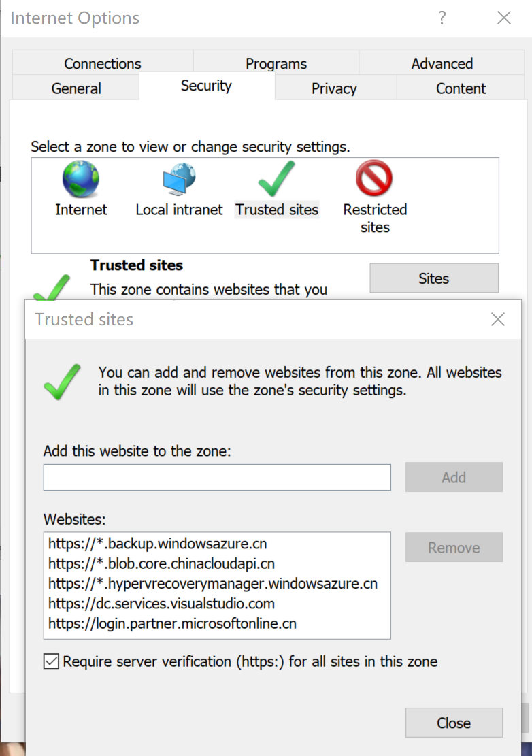Show the Content tab
Viewport: 532px width, 756px height.
pos(461,88)
